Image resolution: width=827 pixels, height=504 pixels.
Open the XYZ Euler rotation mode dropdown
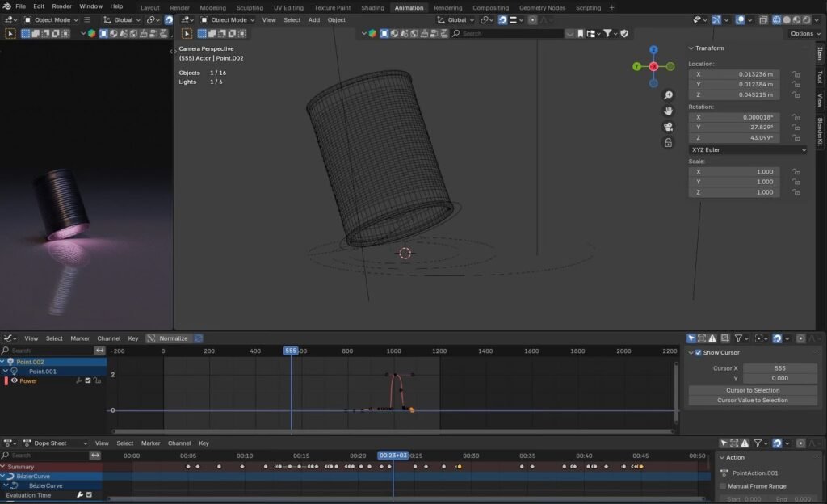tap(748, 150)
